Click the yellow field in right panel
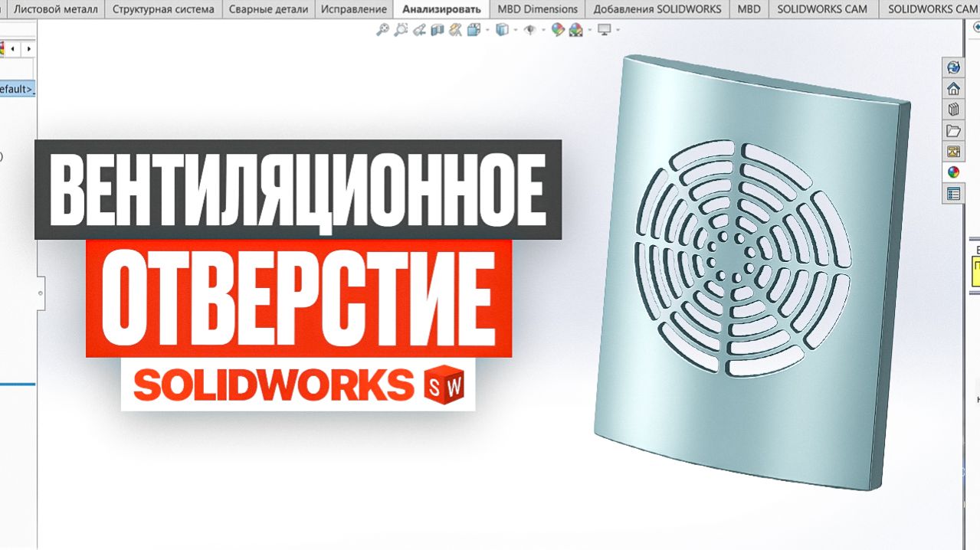 tap(975, 272)
